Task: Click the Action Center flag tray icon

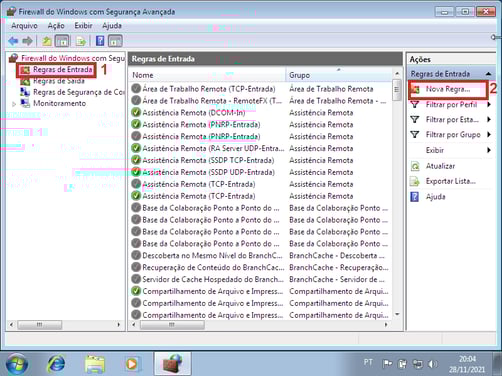Action: pyautogui.click(x=387, y=364)
